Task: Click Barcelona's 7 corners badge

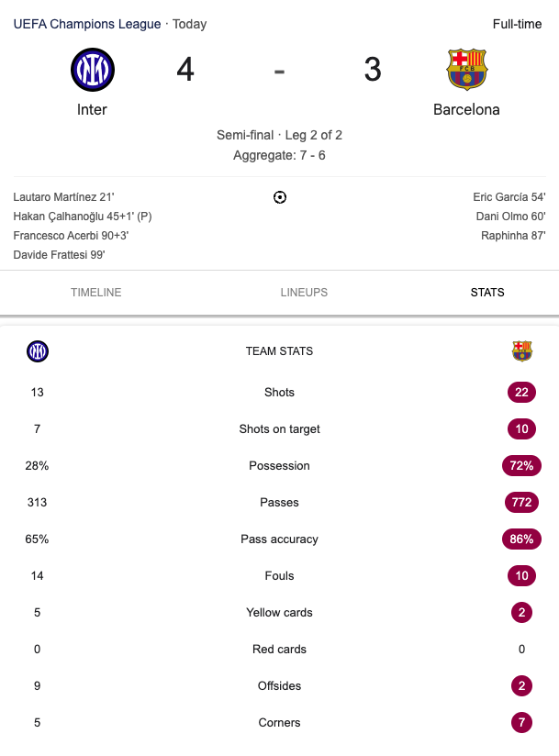Action: coord(521,722)
